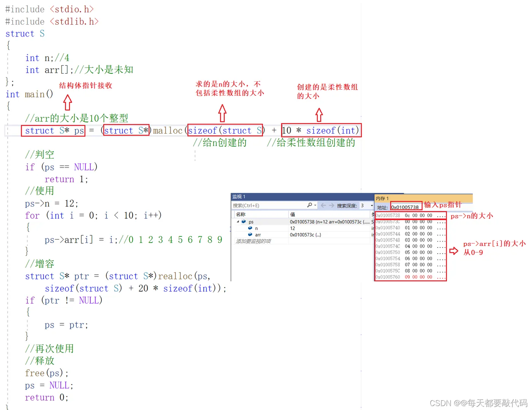This screenshot has width=532, height=410.
Task: Click the 'return 0;' line
Action: coord(47,397)
